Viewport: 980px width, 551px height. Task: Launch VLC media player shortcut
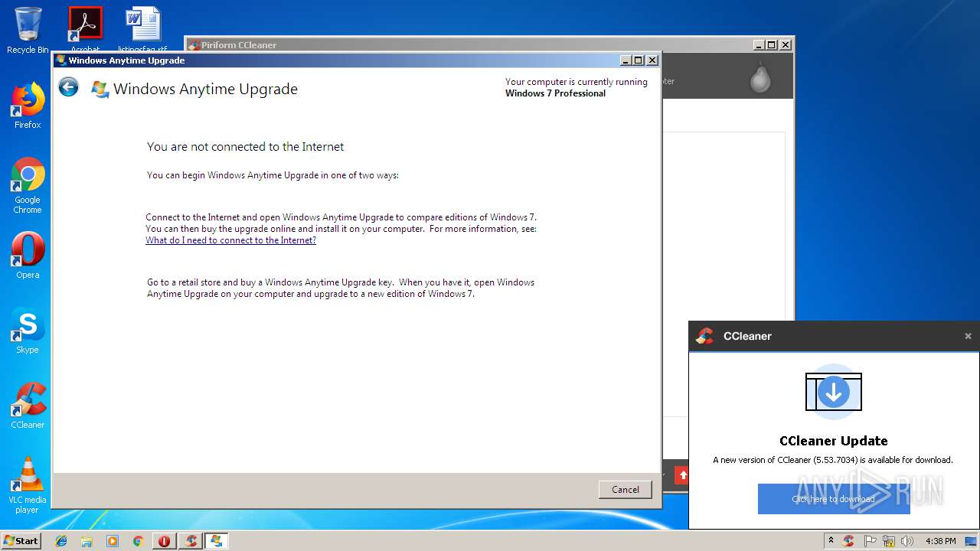coord(28,485)
